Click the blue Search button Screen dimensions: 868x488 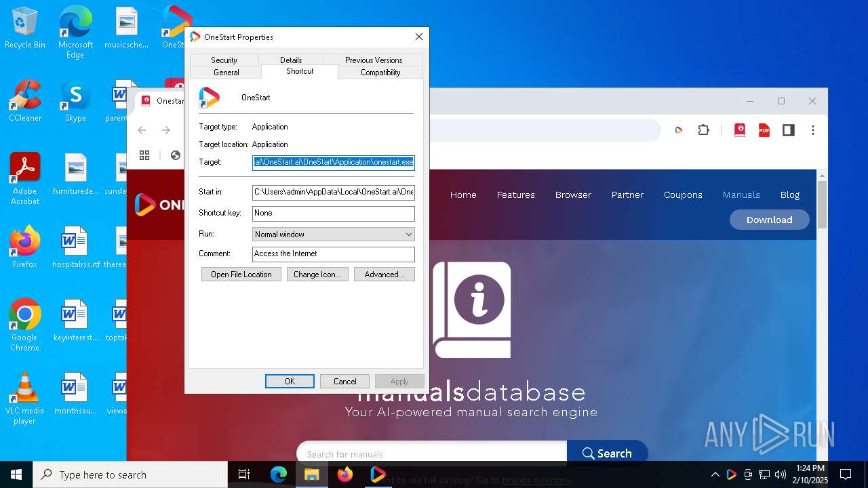607,454
